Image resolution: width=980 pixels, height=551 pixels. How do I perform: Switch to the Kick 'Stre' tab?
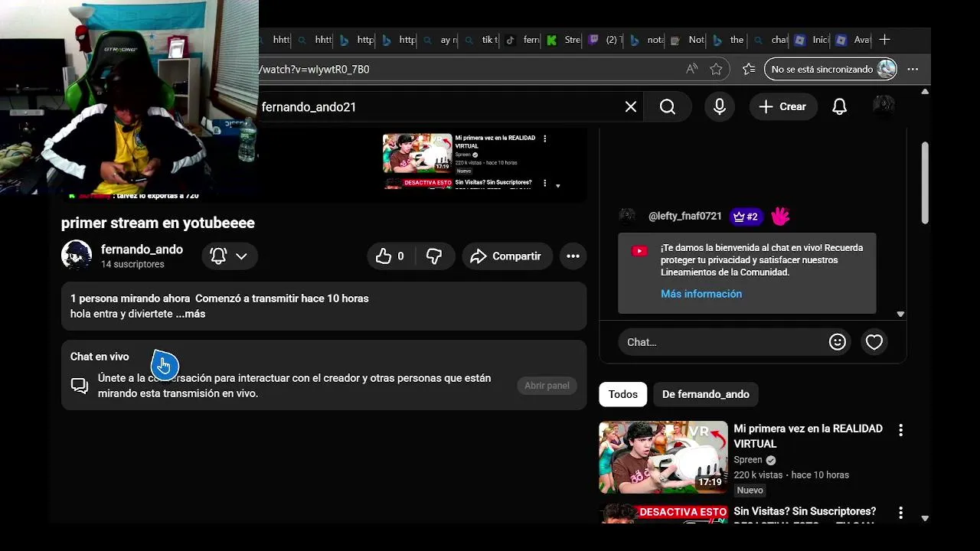coord(563,40)
